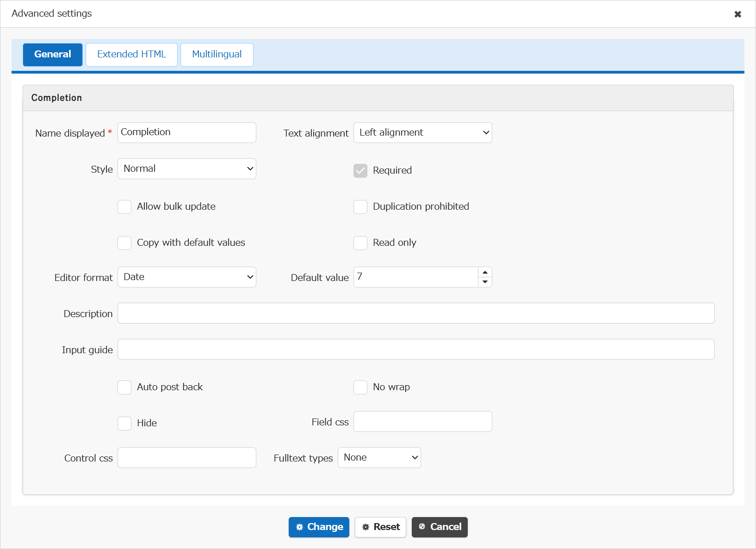Viewport: 756px width, 549px height.
Task: Open the Fulltext types dropdown
Action: [x=379, y=457]
